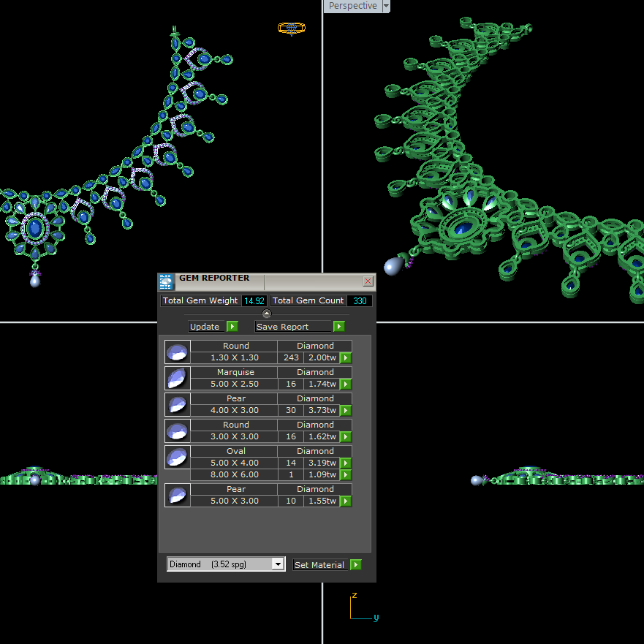Collapse the panel using the round arrow handle

(267, 314)
